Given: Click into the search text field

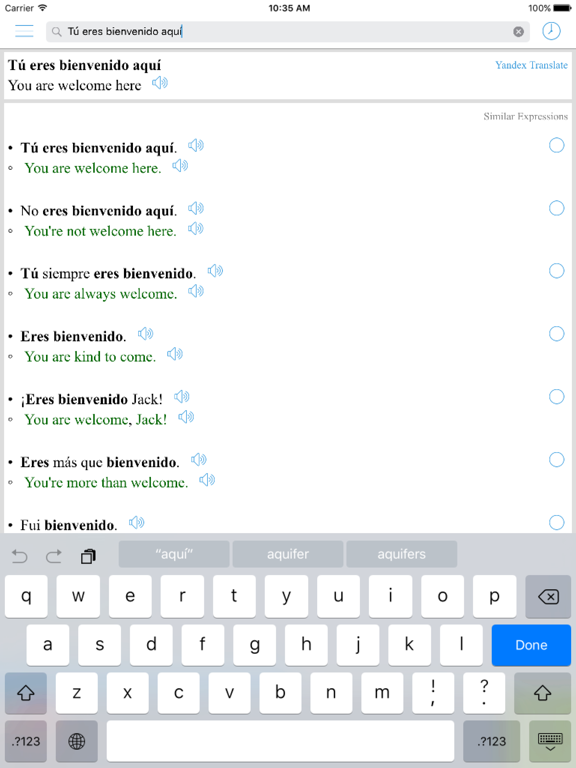Looking at the screenshot, I should [x=288, y=32].
